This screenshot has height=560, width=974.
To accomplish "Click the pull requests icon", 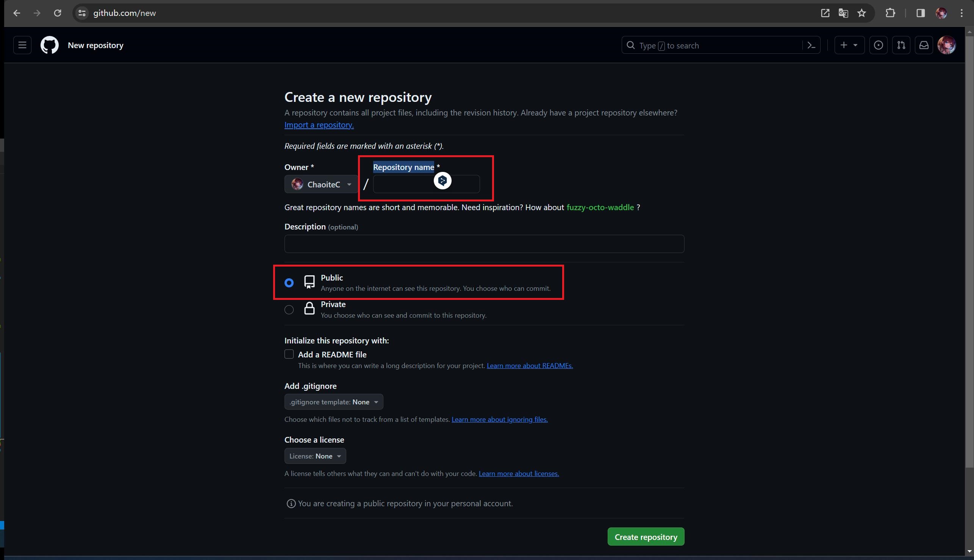I will (901, 45).
